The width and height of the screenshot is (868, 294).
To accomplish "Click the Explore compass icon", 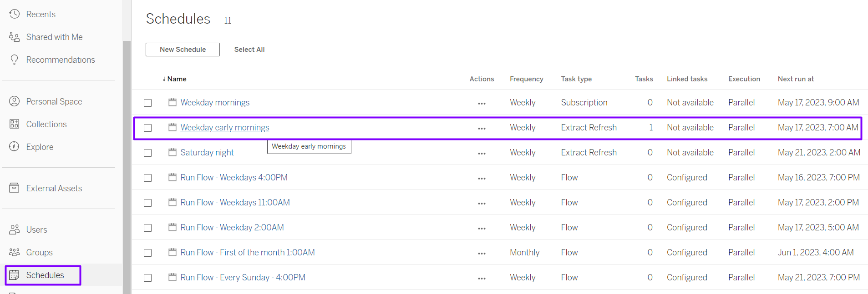I will pyautogui.click(x=15, y=147).
